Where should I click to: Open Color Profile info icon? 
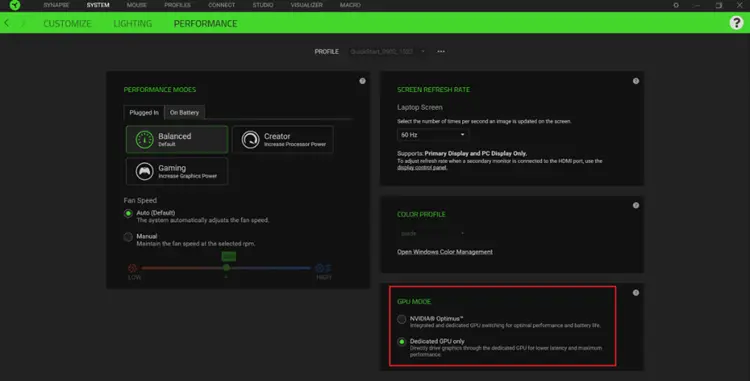(x=636, y=205)
